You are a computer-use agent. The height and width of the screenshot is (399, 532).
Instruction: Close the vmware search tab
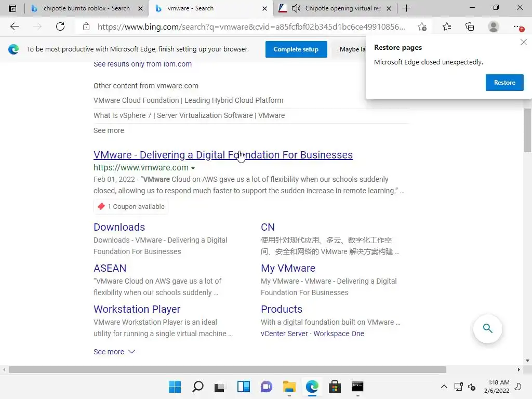click(264, 8)
